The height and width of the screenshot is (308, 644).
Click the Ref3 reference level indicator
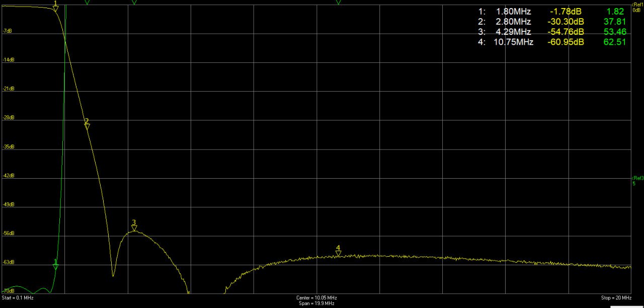[x=637, y=180]
